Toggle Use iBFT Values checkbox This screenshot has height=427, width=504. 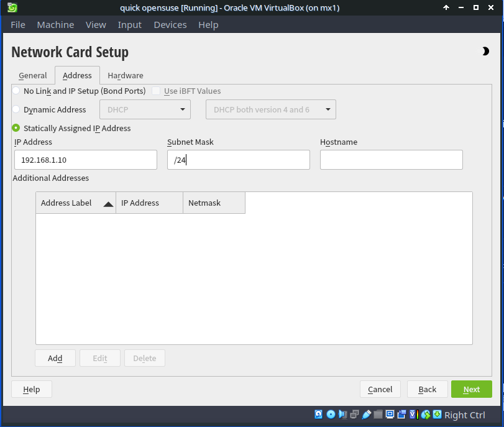[x=156, y=91]
